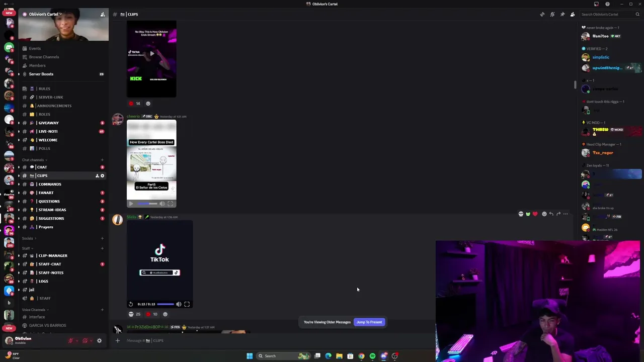Add channel to Voice Channels category
The height and width of the screenshot is (362, 644).
click(x=102, y=310)
